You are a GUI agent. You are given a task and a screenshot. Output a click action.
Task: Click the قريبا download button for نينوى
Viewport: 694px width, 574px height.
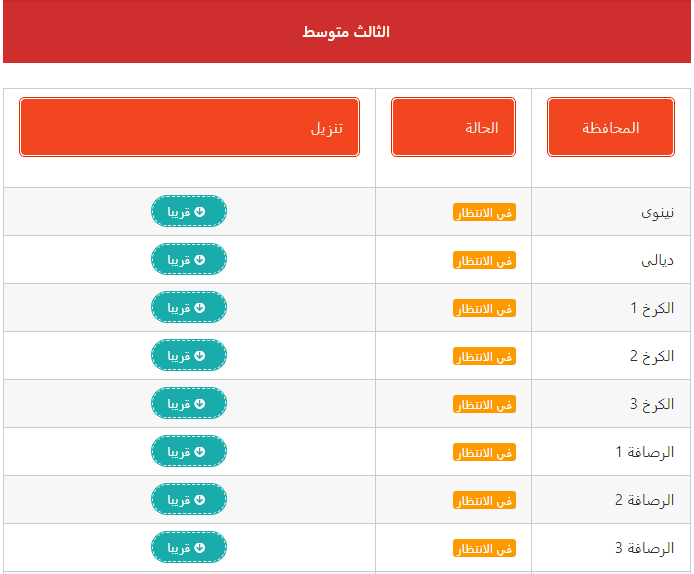click(x=189, y=211)
